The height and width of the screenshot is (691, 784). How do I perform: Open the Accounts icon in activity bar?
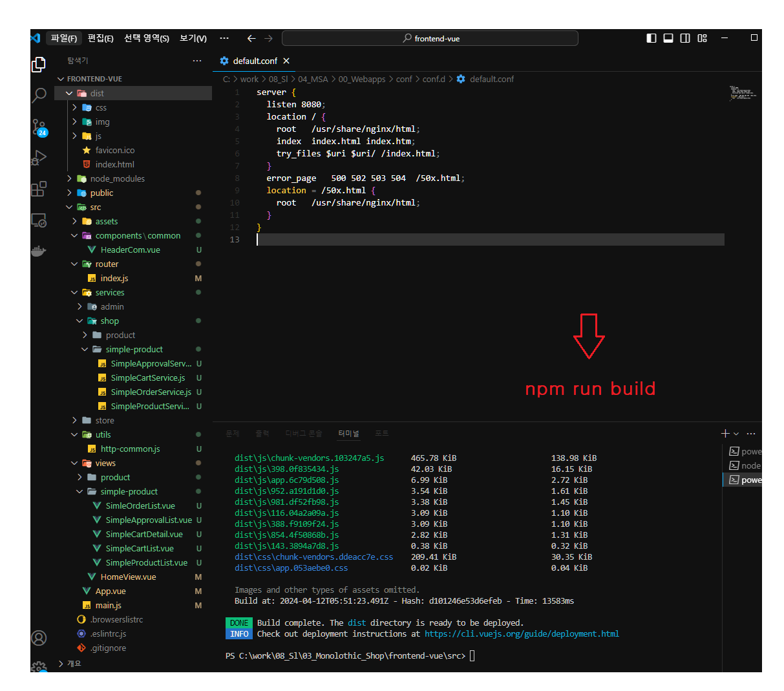pyautogui.click(x=39, y=639)
